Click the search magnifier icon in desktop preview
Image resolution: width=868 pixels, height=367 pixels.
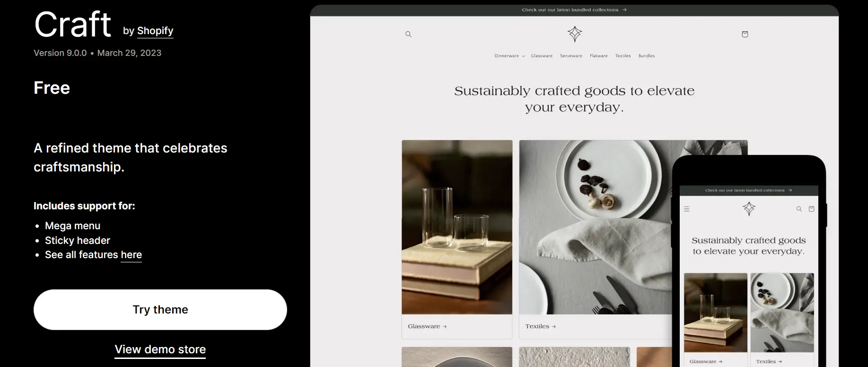click(x=408, y=34)
